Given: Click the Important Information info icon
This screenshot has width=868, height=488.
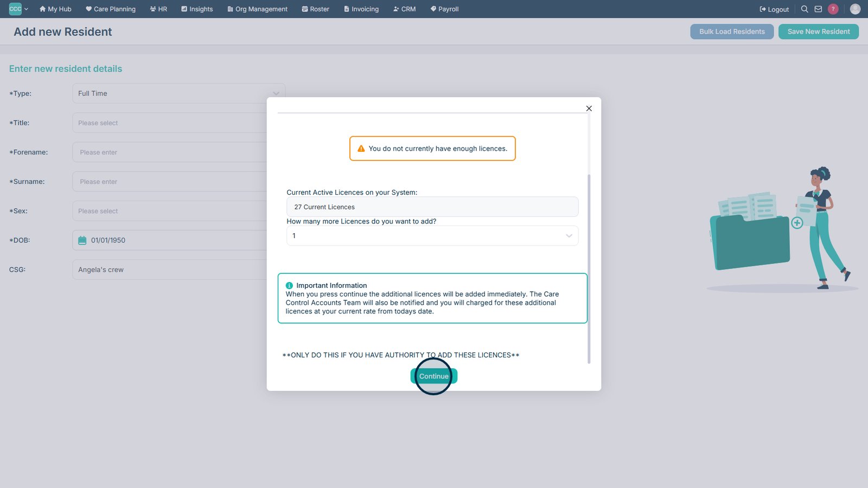Looking at the screenshot, I should tap(289, 285).
